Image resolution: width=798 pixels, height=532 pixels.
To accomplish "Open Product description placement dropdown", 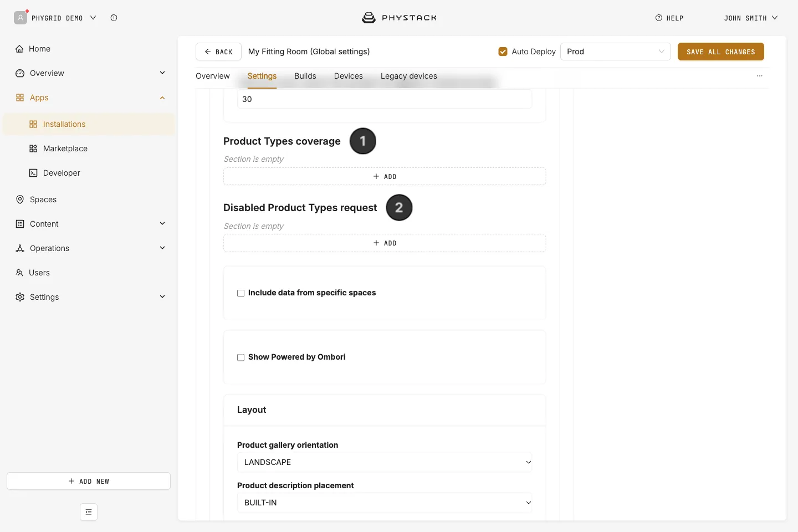I will [385, 503].
